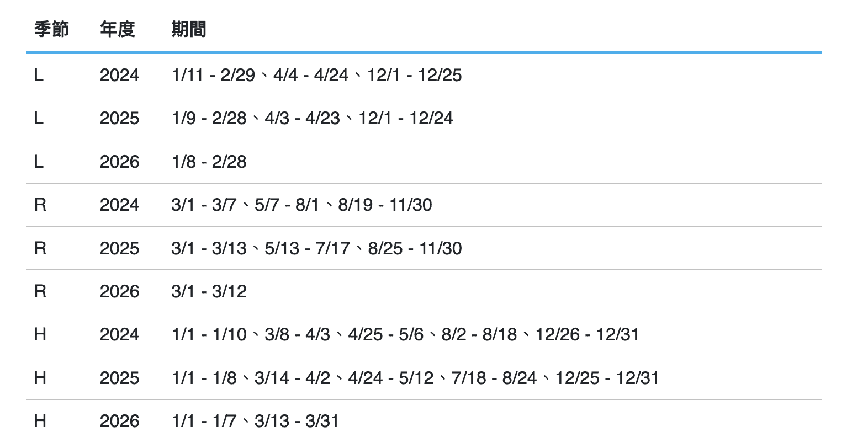Select the R 2024 season letter cell
This screenshot has width=868, height=448.
(40, 205)
